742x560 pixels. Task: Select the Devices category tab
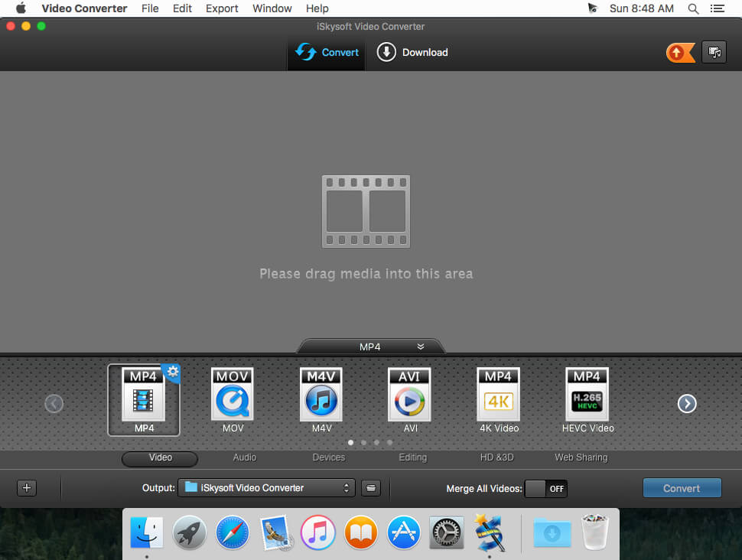click(x=328, y=457)
